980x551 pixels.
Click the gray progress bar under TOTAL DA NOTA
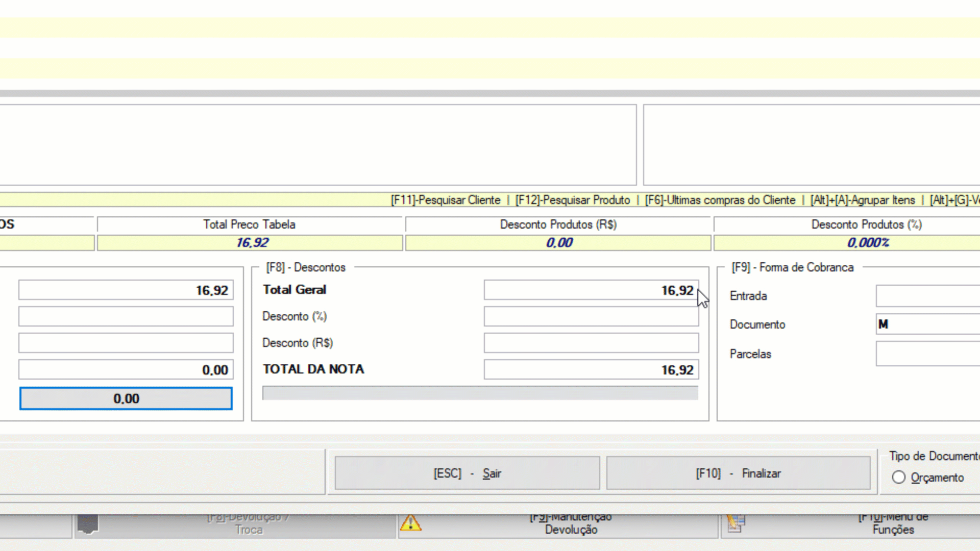[x=480, y=393]
